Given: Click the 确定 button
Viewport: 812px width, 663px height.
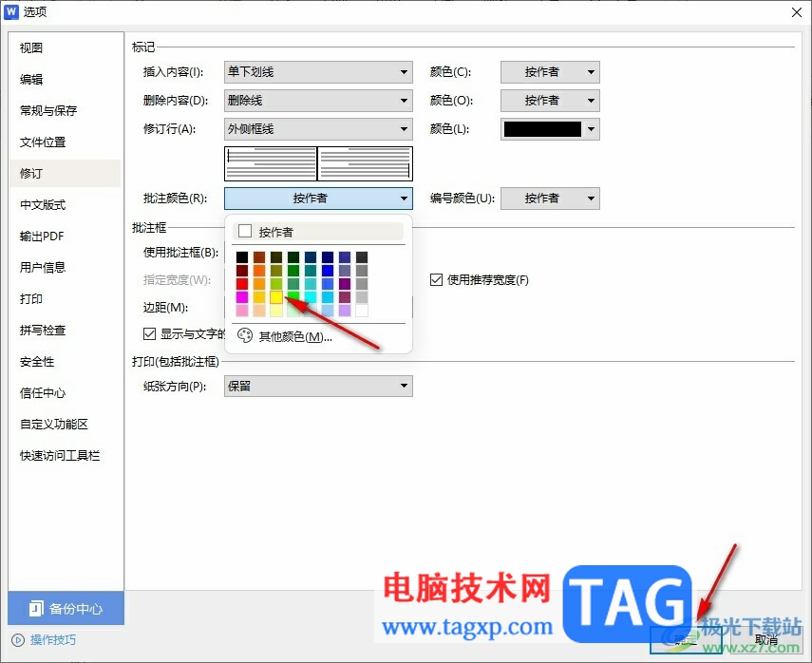Looking at the screenshot, I should (x=686, y=641).
